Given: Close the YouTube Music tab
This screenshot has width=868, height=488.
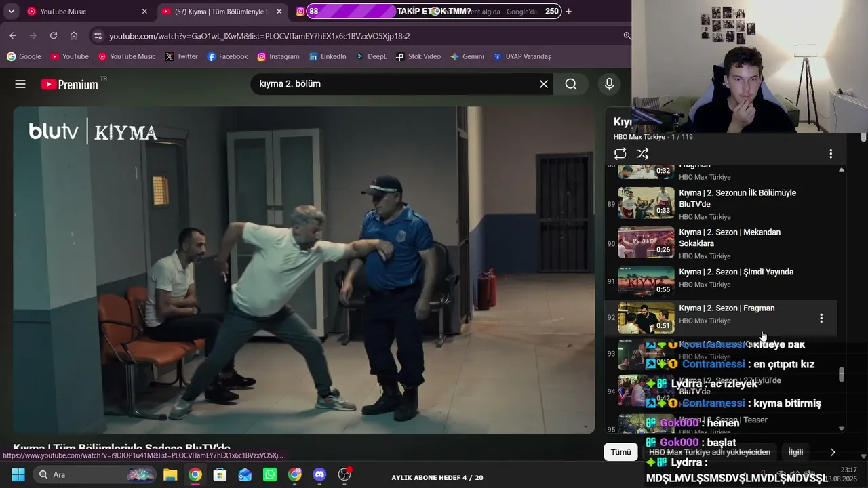Looking at the screenshot, I should click(144, 12).
